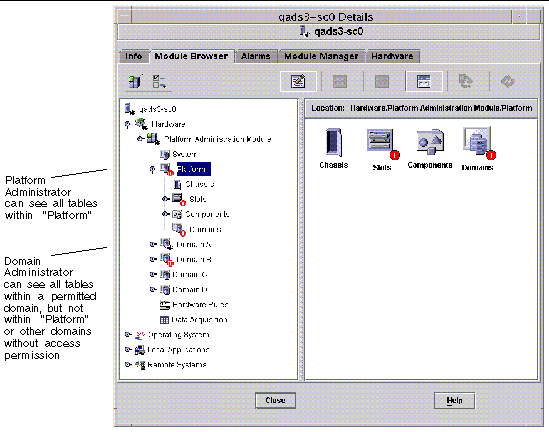This screenshot has width=549, height=432.
Task: Select the Chassis node icon in tree
Action: coord(178,184)
